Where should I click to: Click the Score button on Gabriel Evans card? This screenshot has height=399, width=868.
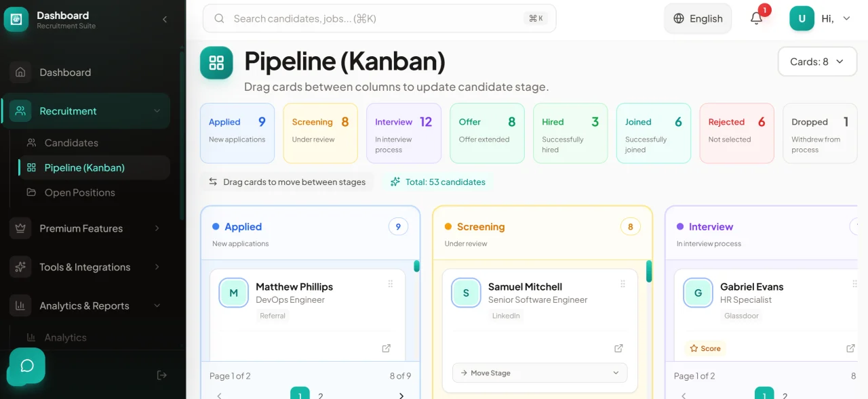tap(705, 348)
